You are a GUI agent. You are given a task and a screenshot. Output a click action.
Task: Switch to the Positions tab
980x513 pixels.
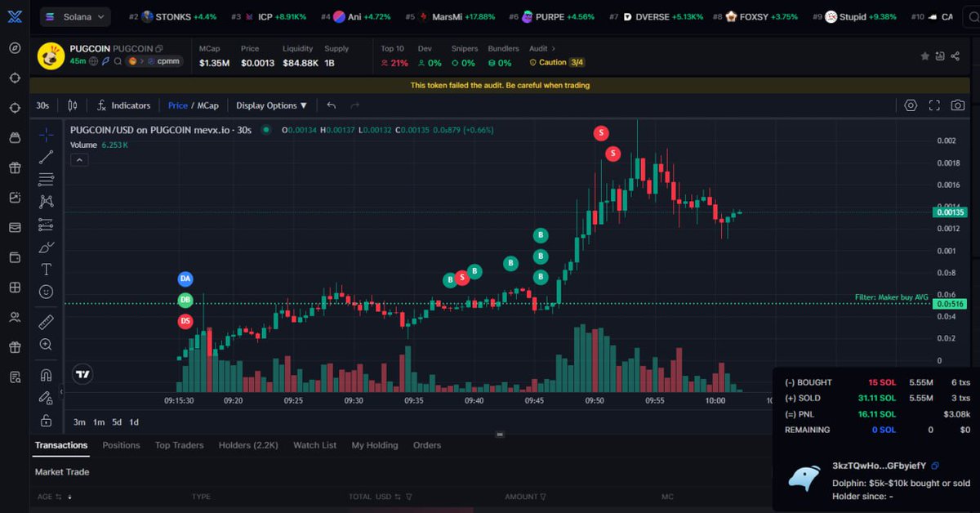pyautogui.click(x=121, y=445)
